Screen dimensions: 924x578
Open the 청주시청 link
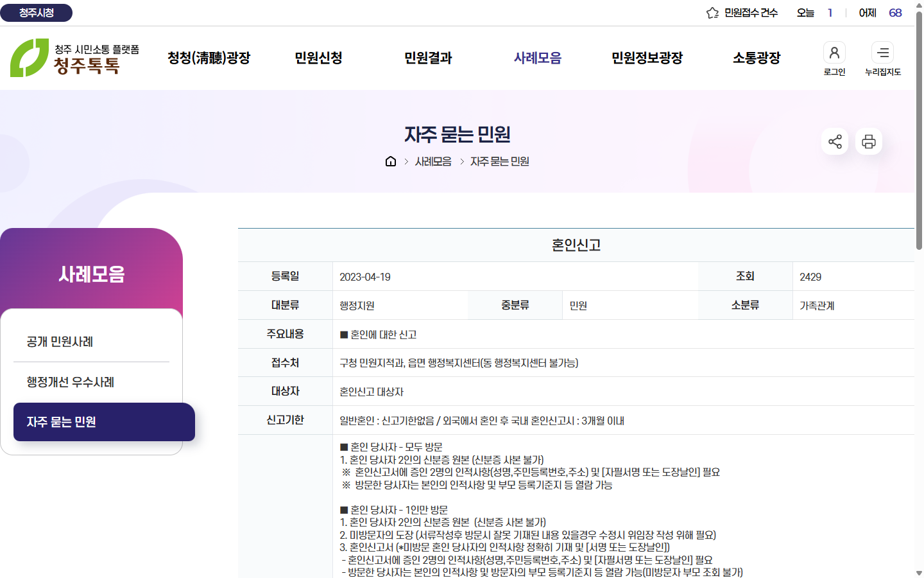click(37, 13)
